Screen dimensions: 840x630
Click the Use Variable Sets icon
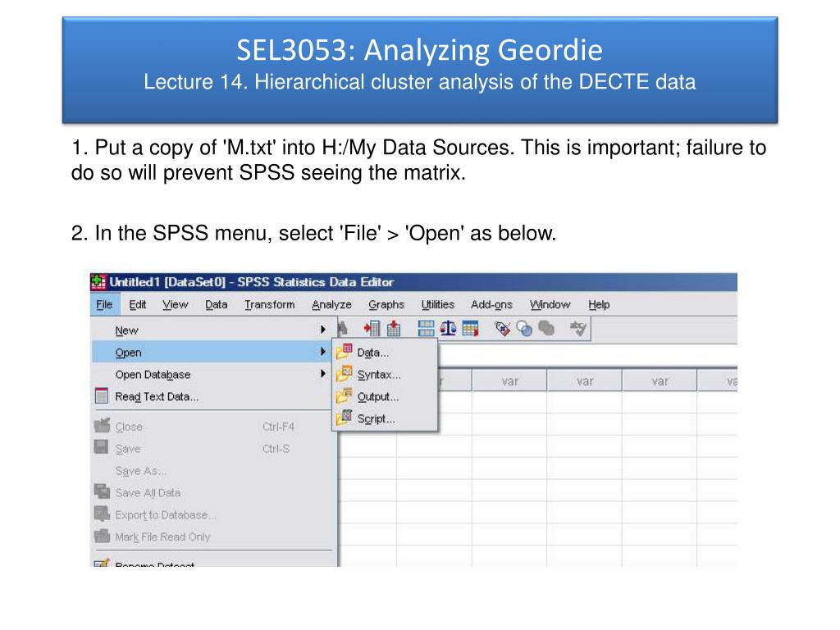[x=524, y=328]
